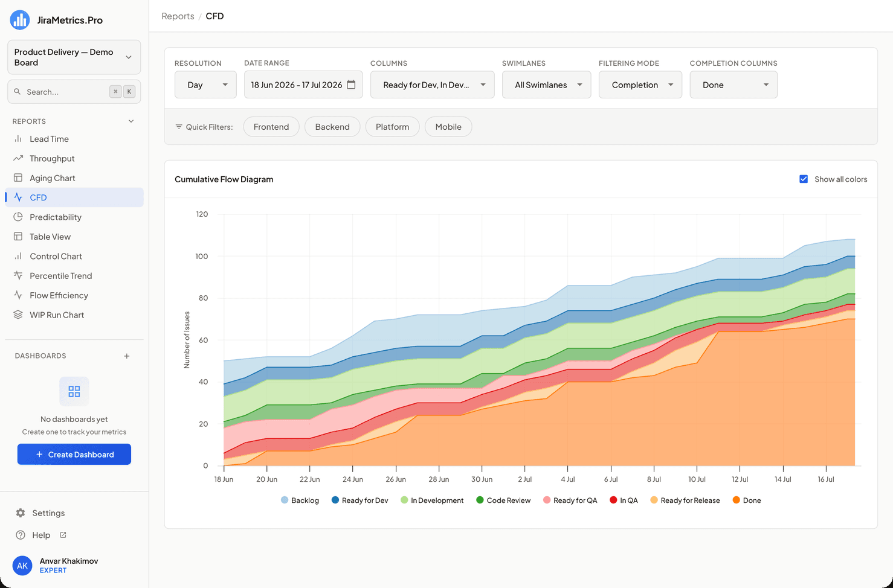This screenshot has height=588, width=893.
Task: Click the Ready for Release legend entry
Action: (x=685, y=500)
